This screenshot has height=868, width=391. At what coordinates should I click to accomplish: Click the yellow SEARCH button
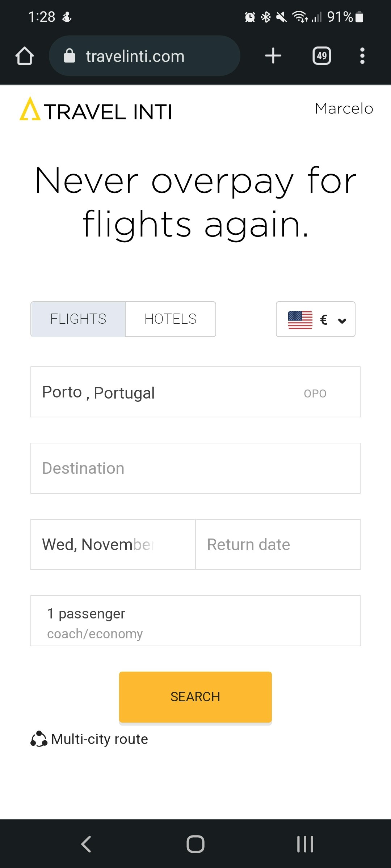click(x=195, y=697)
